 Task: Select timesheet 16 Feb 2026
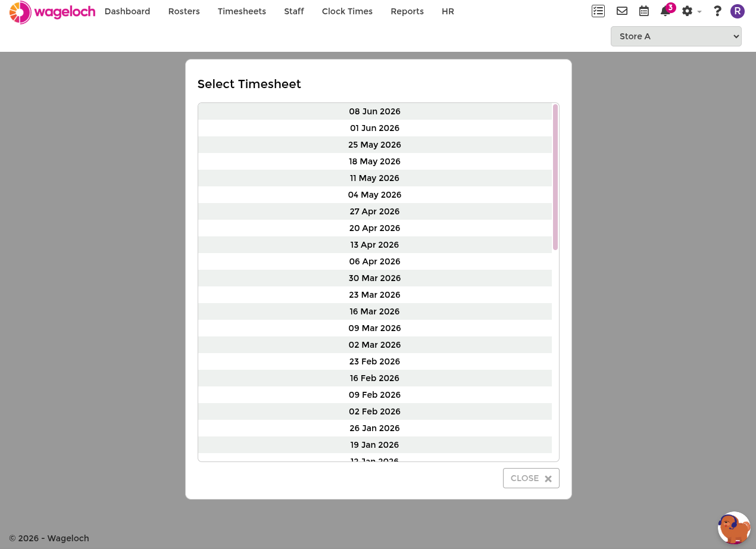375,378
